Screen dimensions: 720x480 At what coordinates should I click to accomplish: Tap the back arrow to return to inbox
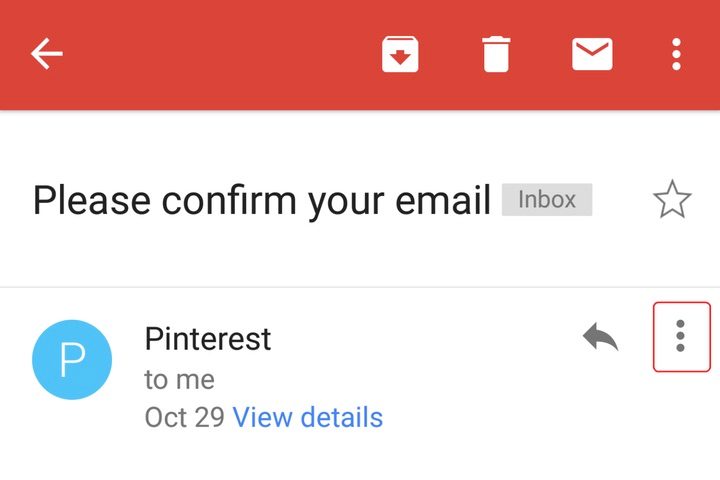(x=47, y=54)
